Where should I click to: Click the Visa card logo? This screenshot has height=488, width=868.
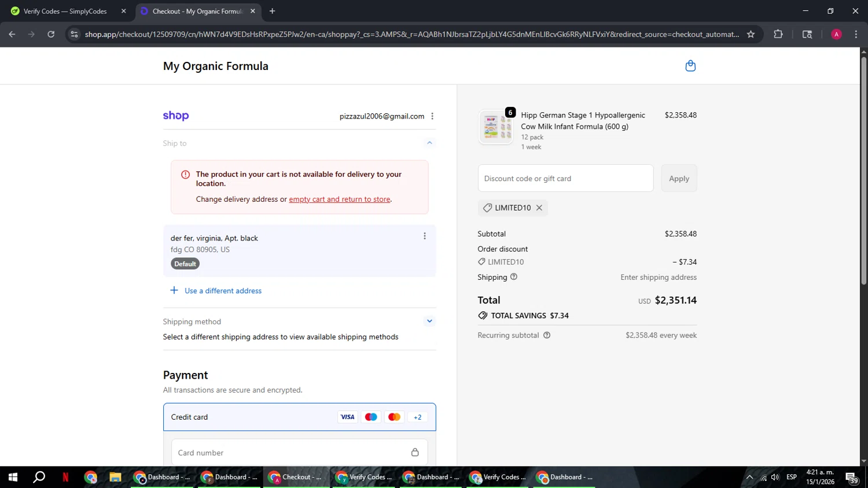[x=348, y=417]
